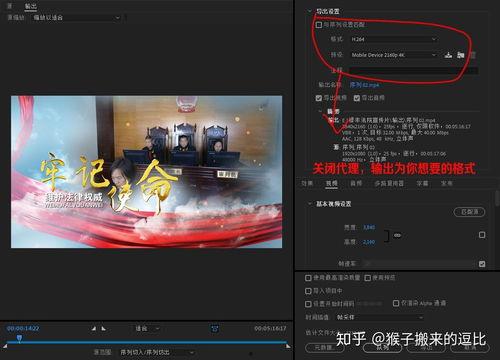Click the current timecode 00:00:14:22
Screen dimensions: 500x360
[23, 329]
